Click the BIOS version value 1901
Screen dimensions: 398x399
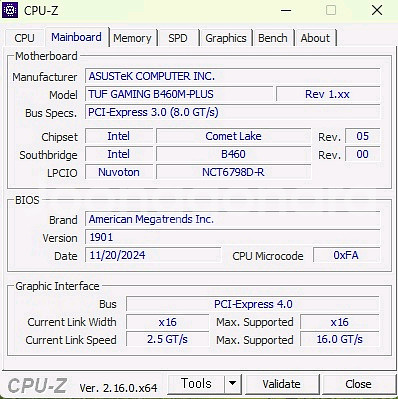(232, 237)
